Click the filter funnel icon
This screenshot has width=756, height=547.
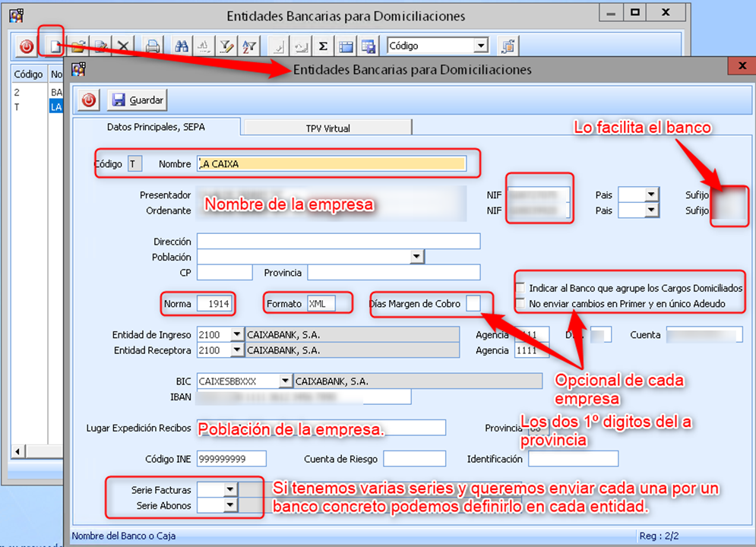226,46
